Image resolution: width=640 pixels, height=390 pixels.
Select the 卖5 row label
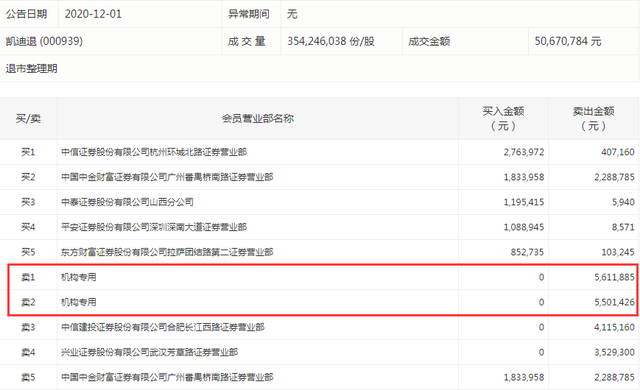[28, 377]
